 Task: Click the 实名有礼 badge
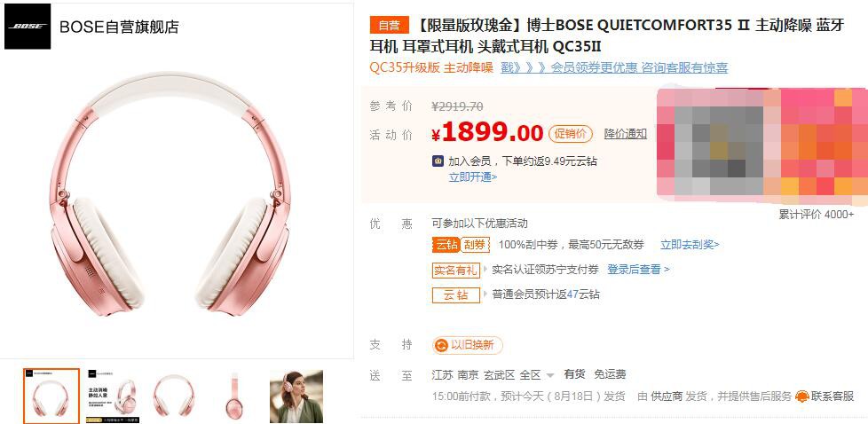pos(455,270)
